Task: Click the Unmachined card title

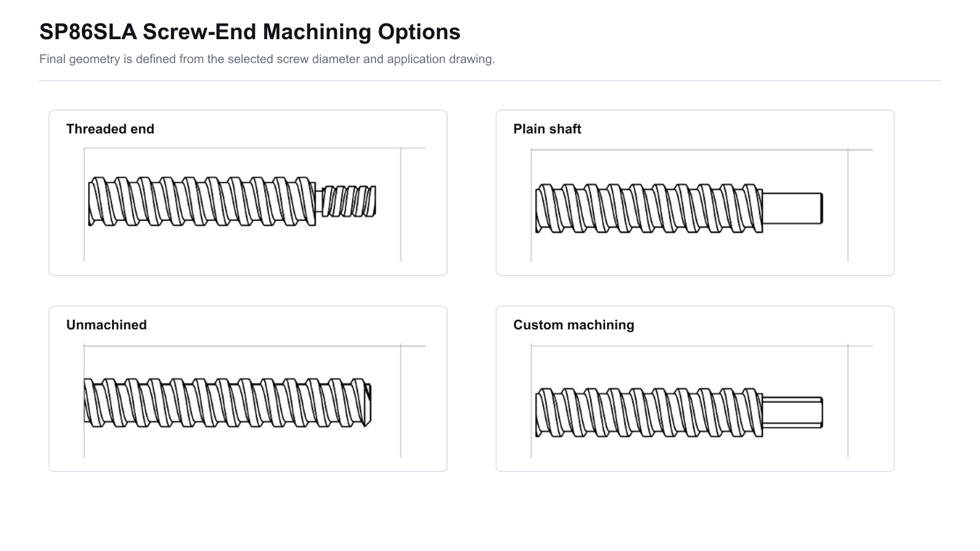Action: pyautogui.click(x=107, y=325)
